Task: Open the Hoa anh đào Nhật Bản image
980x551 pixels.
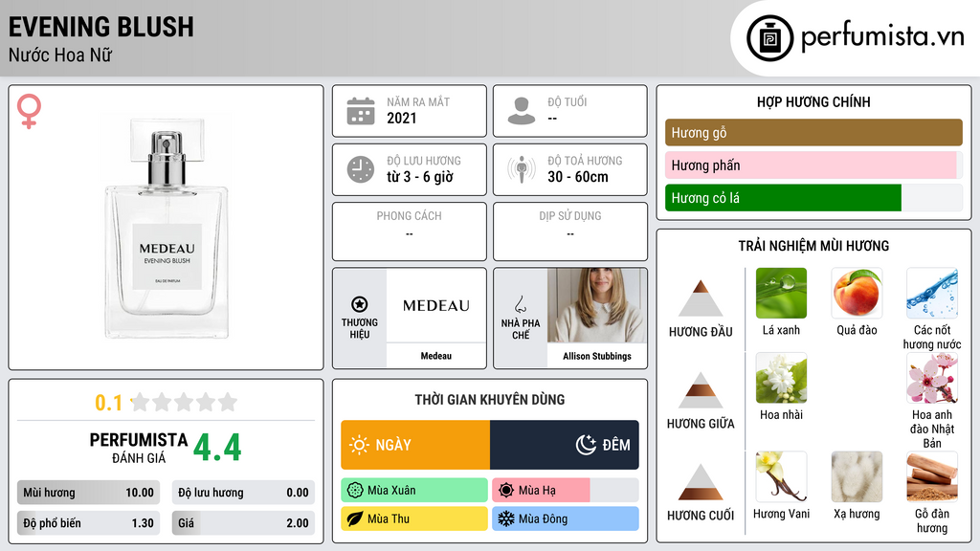Action: (932, 378)
